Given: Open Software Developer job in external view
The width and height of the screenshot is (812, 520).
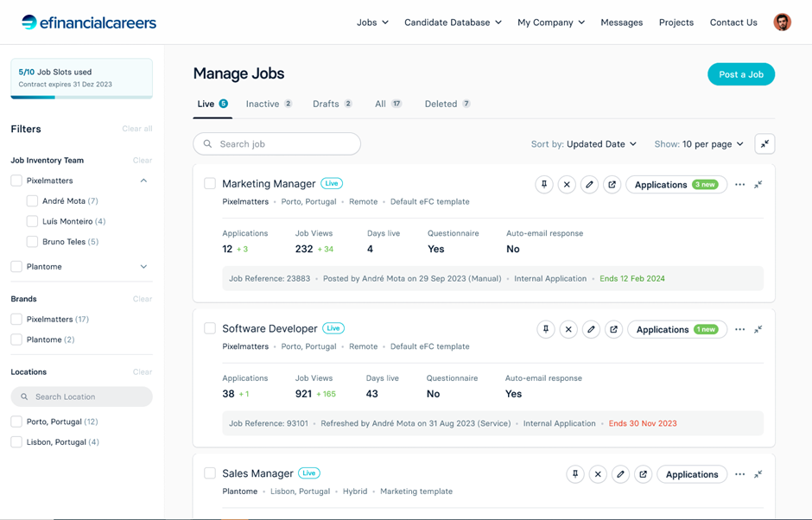Looking at the screenshot, I should click(613, 329).
